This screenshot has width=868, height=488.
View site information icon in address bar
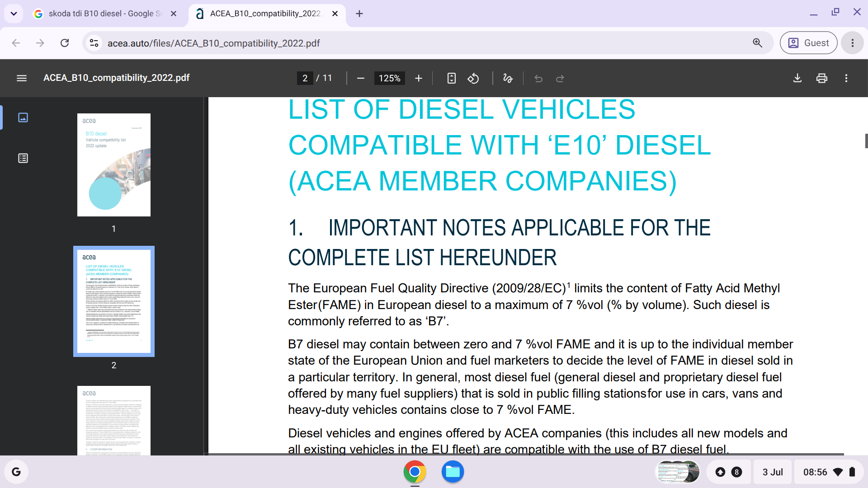94,43
